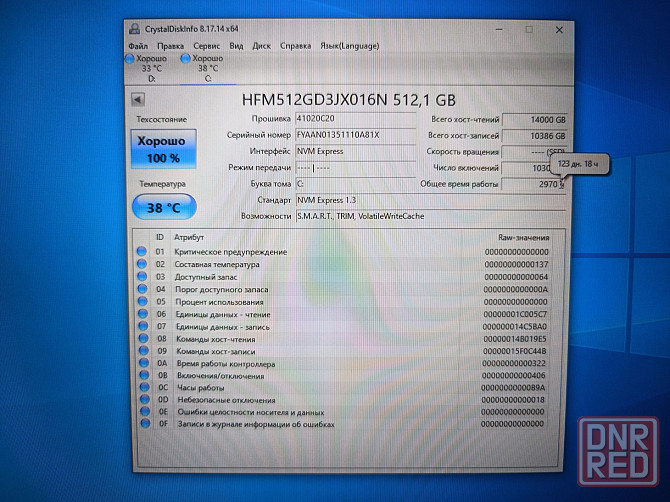Click blue status icon beside Часы работы
Screen dimensions: 670x502
pos(141,387)
